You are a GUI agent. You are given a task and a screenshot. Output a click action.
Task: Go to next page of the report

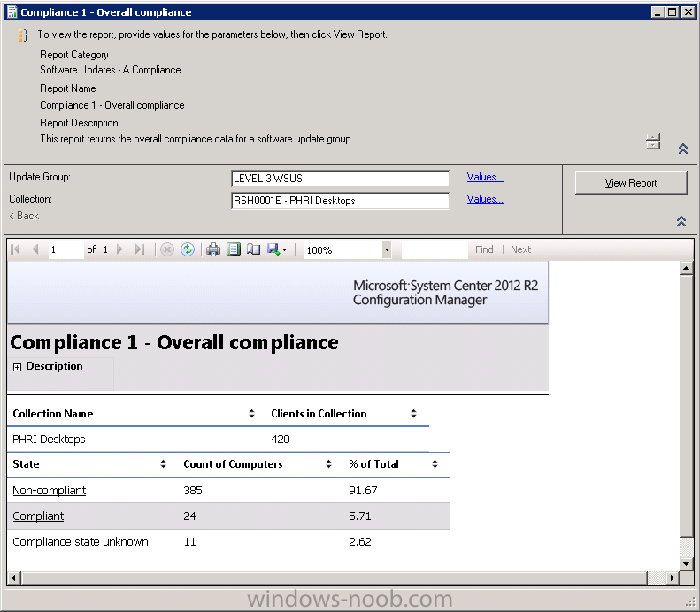pos(119,249)
